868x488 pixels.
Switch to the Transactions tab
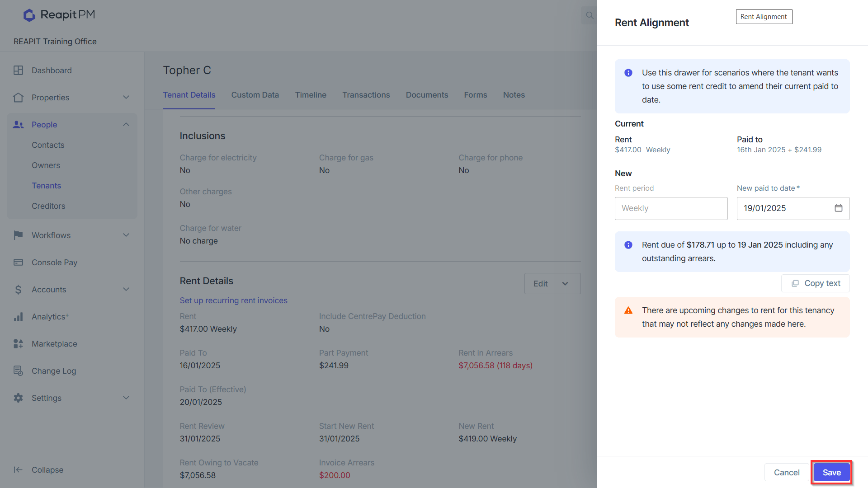coord(366,95)
